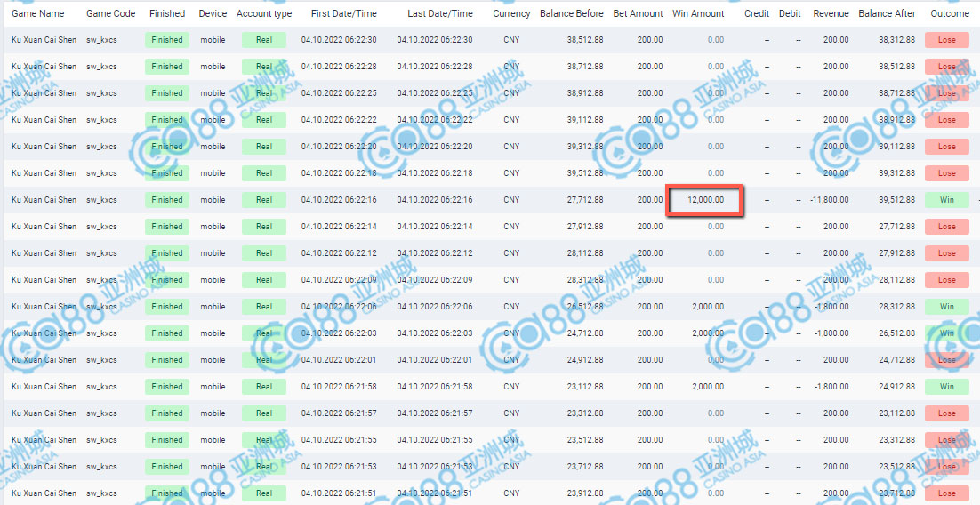This screenshot has height=505, width=980.
Task: Click Ku Xuan Cai Shen in 06:21:57 row
Action: (x=44, y=413)
